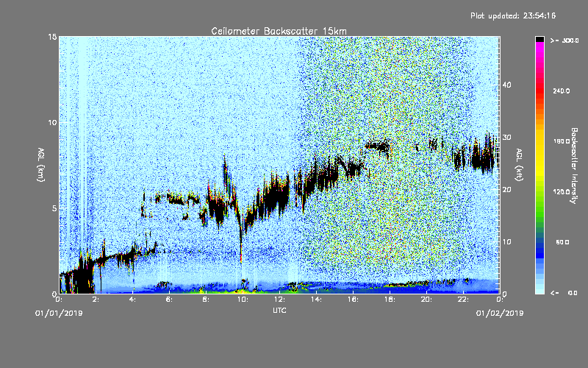Click the UTC x-axis label
The height and width of the screenshot is (368, 588).
[x=279, y=310]
